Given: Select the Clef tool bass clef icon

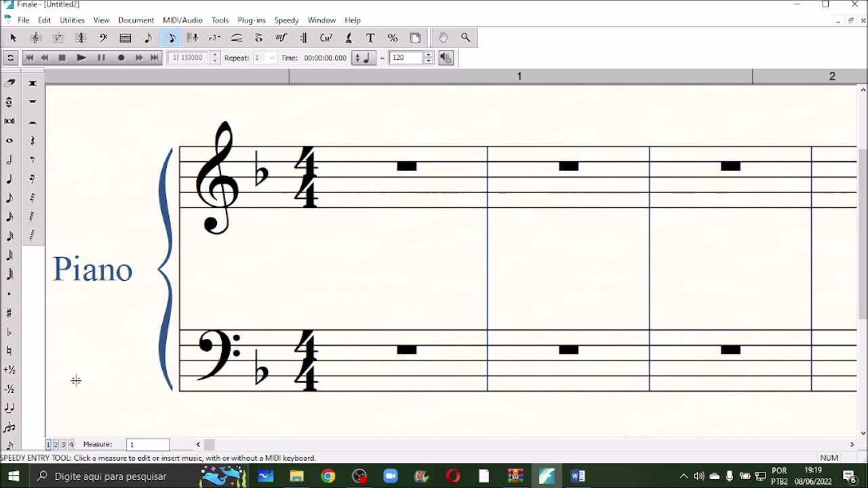Looking at the screenshot, I should [103, 38].
